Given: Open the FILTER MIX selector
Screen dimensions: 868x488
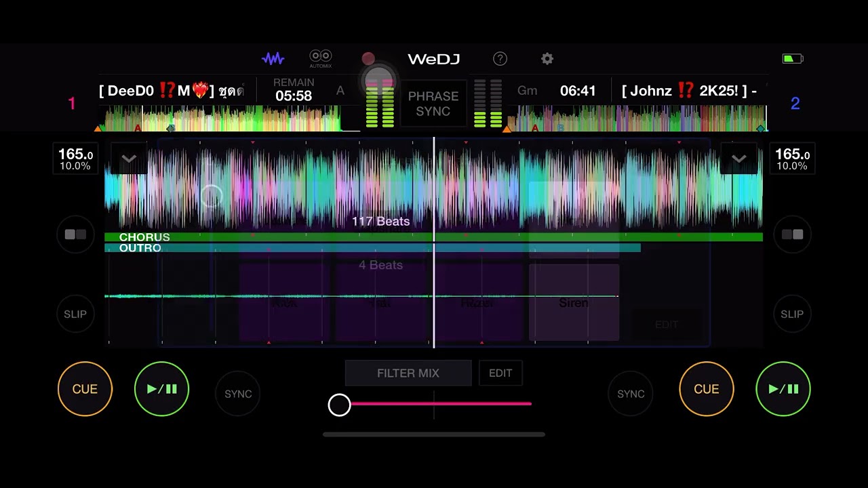Looking at the screenshot, I should click(408, 373).
